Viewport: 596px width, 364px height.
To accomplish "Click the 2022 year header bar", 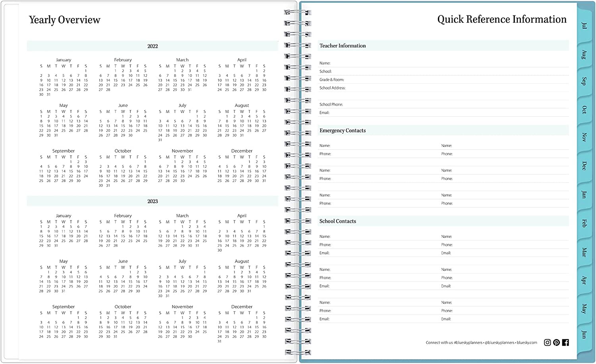I will click(153, 46).
